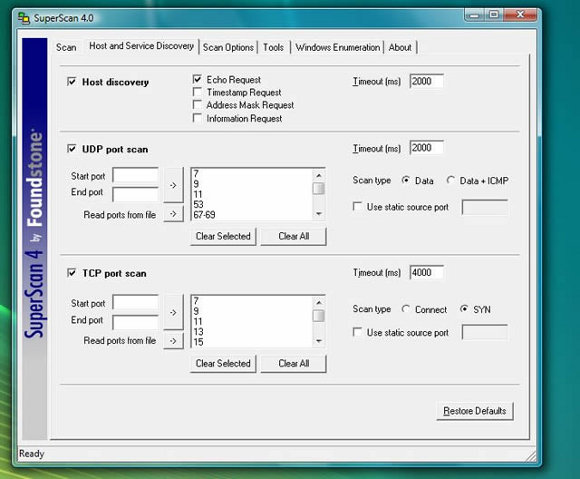Enable TCP Use static source port

click(x=357, y=332)
